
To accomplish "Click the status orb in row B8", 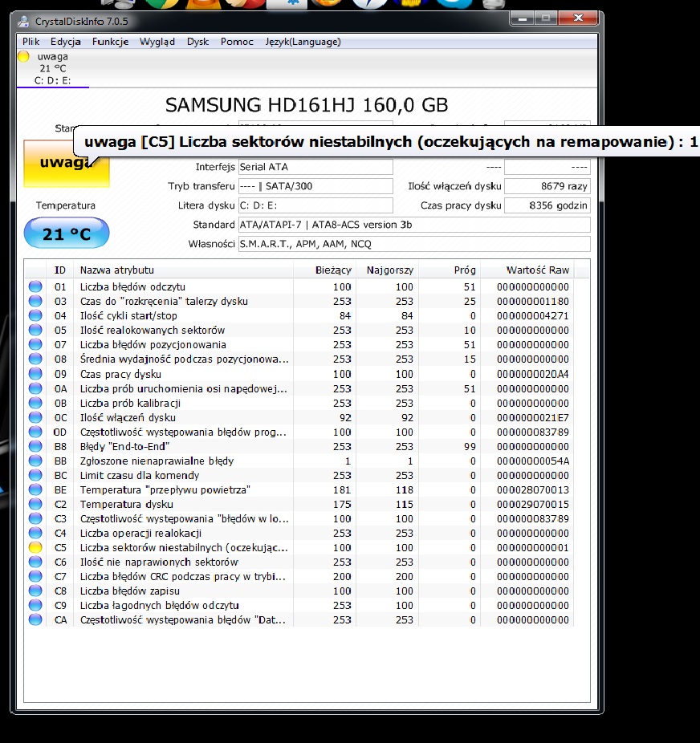I will 35,446.
